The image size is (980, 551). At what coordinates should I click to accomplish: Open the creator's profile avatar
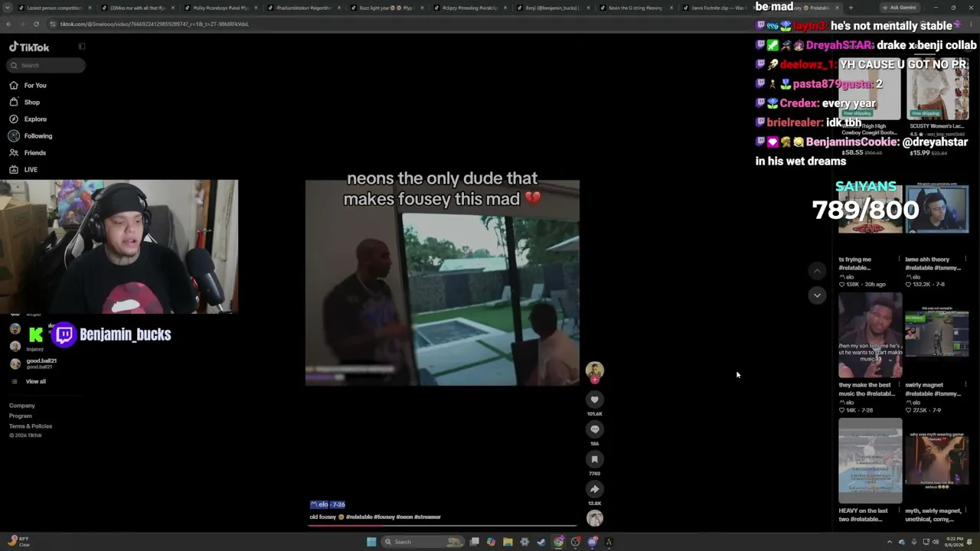click(595, 371)
